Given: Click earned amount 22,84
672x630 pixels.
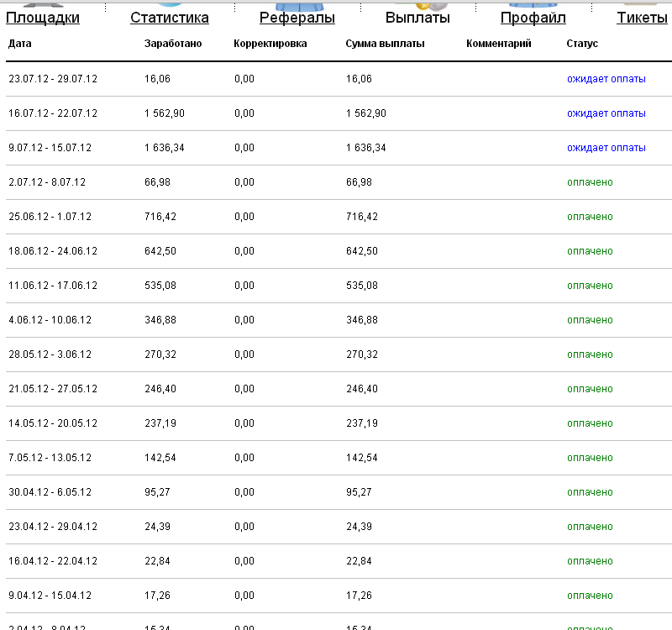Looking at the screenshot, I should tap(157, 561).
